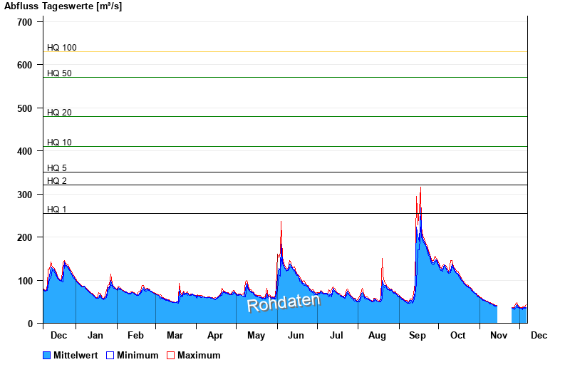The image size is (570, 392).
Task: Click the Jun month axis label
Action: click(296, 336)
